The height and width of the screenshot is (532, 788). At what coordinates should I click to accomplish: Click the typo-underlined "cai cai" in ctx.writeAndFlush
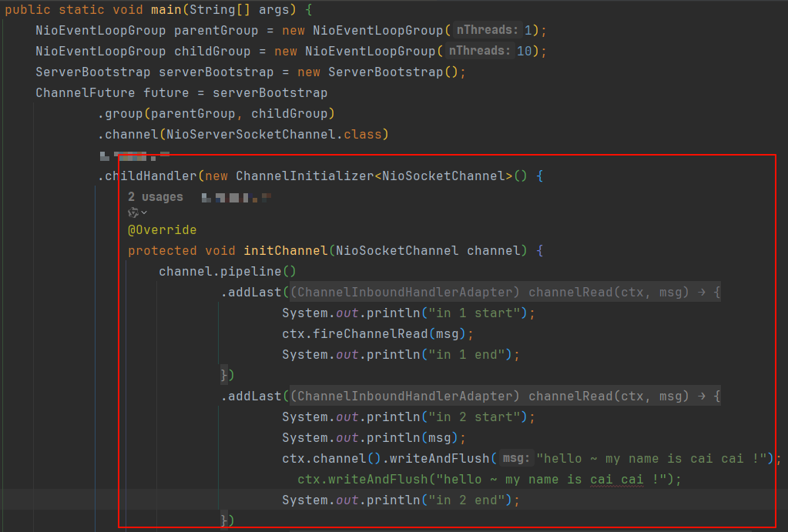tap(617, 479)
